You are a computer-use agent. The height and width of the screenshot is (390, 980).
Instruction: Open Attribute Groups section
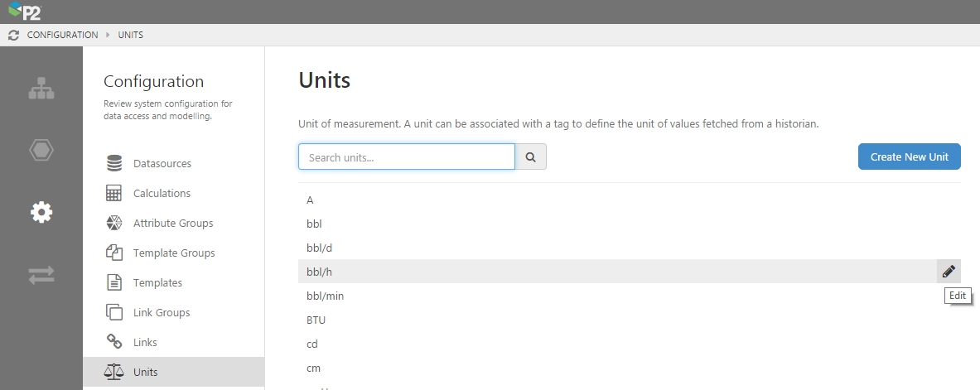pos(172,224)
